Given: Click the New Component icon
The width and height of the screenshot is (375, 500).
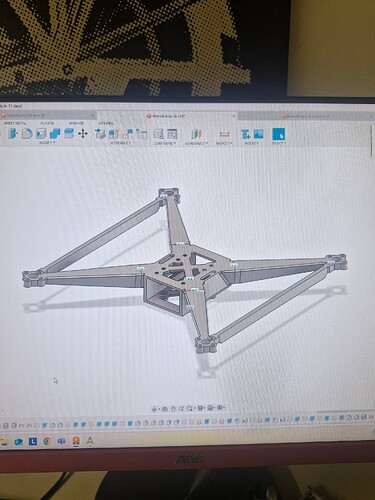Looking at the screenshot, I should coord(99,134).
